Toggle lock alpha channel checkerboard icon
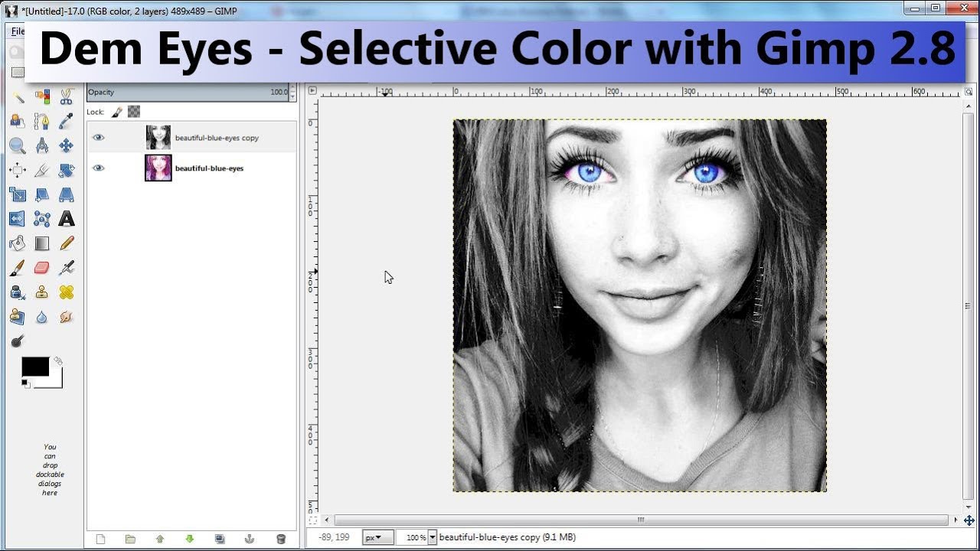Screen dimensions: 980x551 point(134,112)
